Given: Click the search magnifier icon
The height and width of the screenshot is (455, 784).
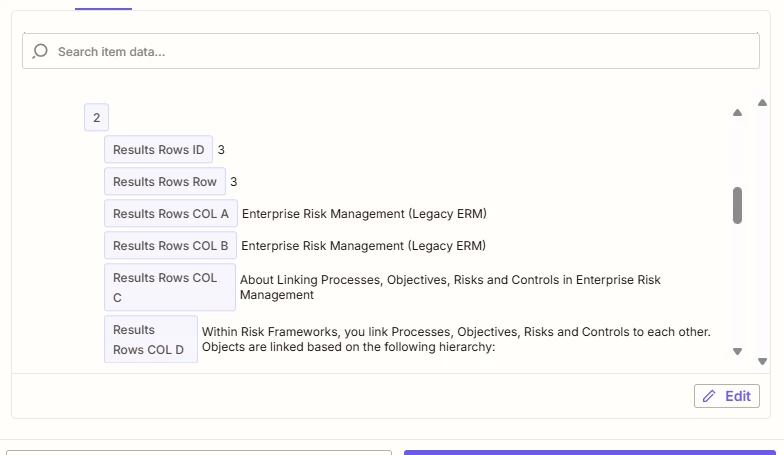Looking at the screenshot, I should click(40, 52).
